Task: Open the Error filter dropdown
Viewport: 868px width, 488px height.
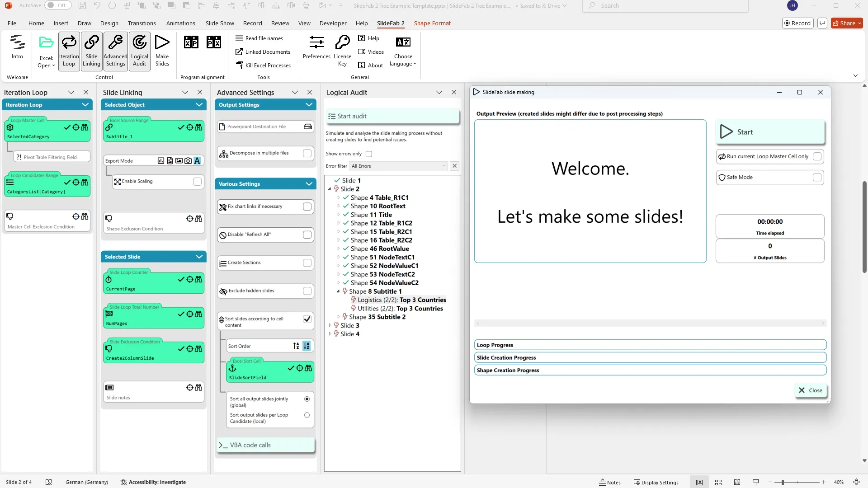Action: [x=398, y=166]
